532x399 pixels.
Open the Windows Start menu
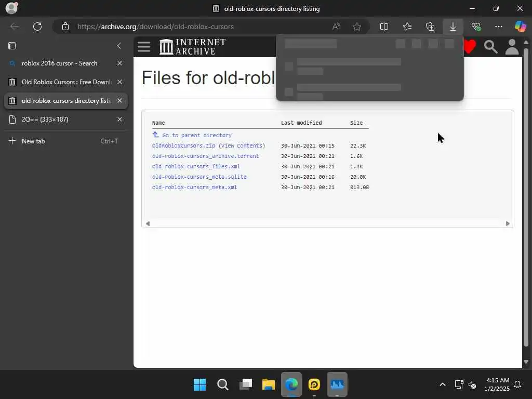tap(199, 384)
